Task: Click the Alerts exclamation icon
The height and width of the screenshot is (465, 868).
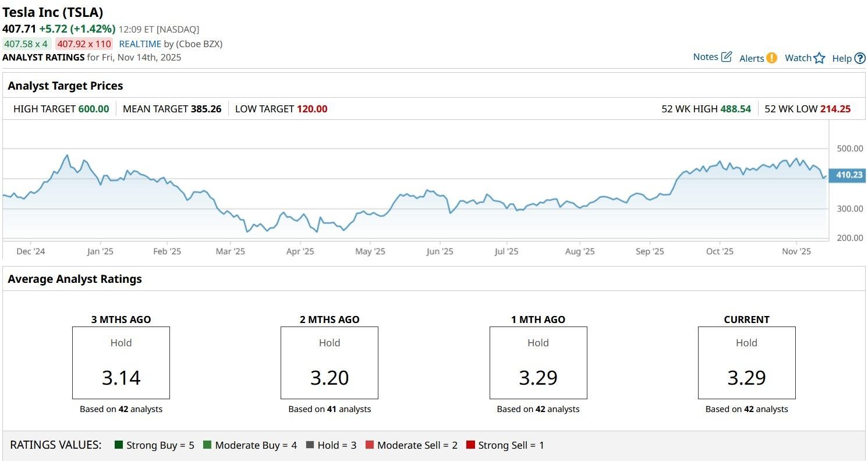Action: 771,58
